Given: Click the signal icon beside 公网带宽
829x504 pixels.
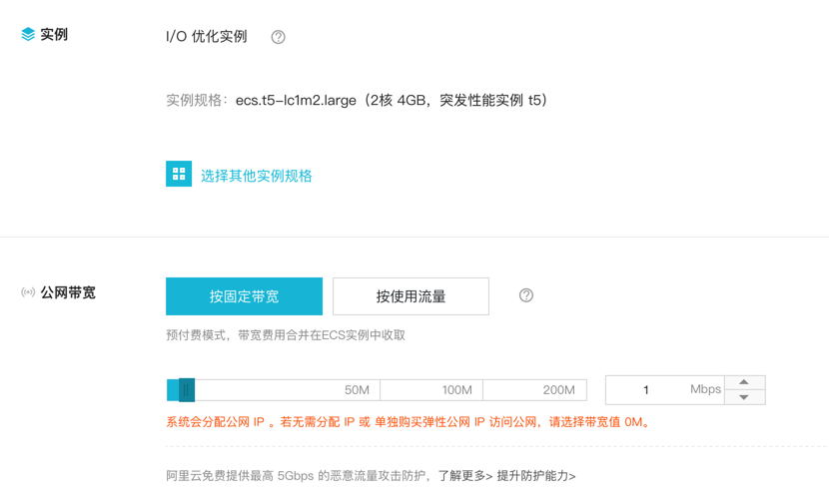Looking at the screenshot, I should coord(28,293).
